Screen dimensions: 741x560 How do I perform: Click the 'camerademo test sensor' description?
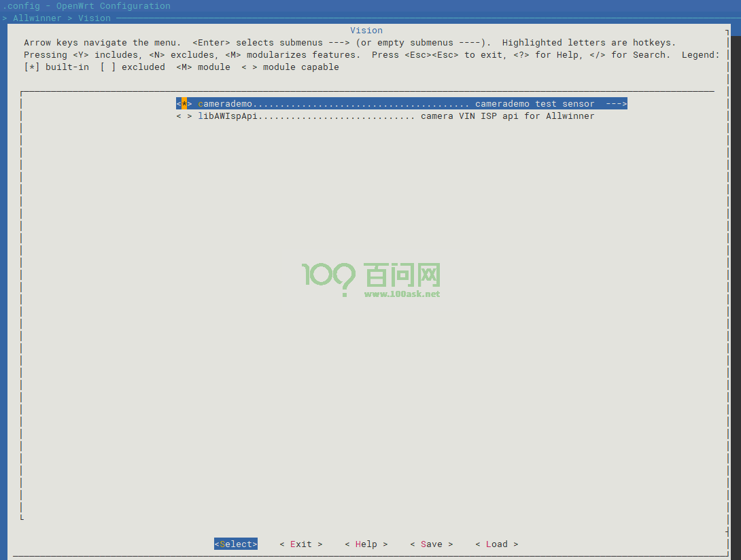(x=534, y=104)
